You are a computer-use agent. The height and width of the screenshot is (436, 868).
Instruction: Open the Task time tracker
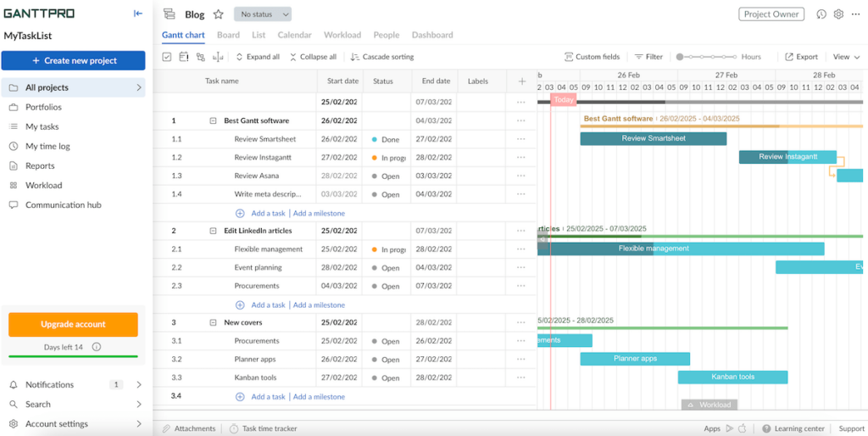click(x=264, y=429)
